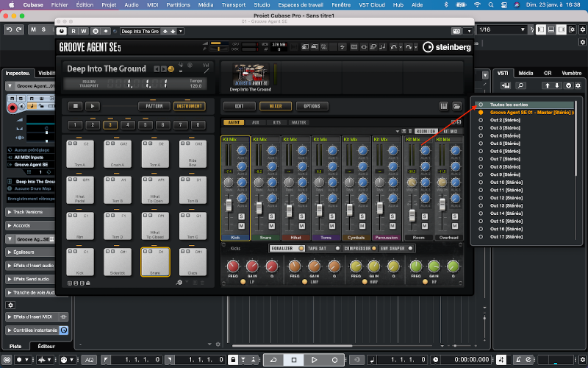Open the keyboard editor icon in Groove Agent
This screenshot has width=588, height=368.
(x=444, y=106)
